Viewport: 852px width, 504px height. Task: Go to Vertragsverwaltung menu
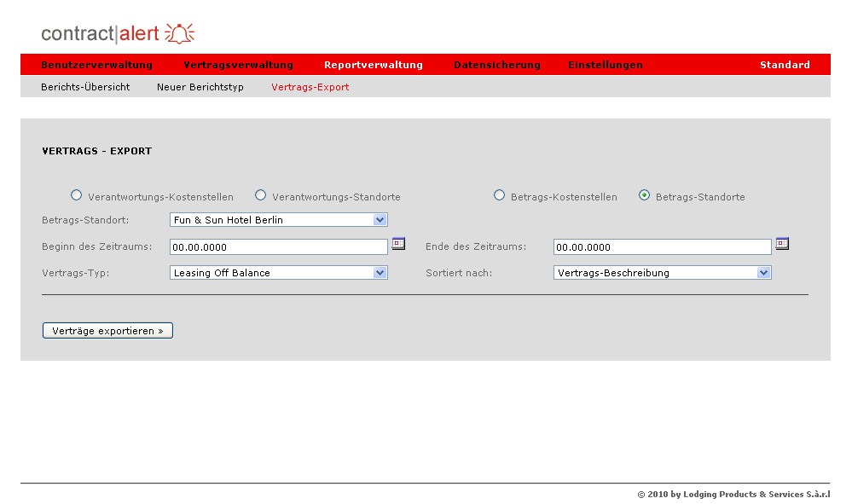pos(238,65)
